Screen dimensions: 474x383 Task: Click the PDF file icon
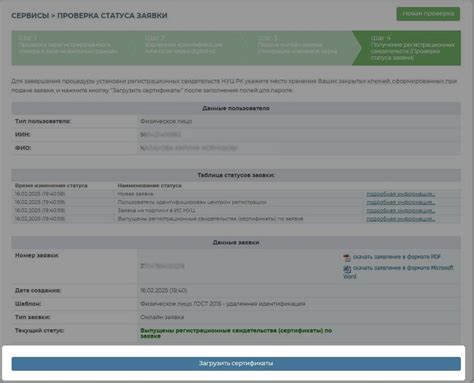(x=347, y=258)
